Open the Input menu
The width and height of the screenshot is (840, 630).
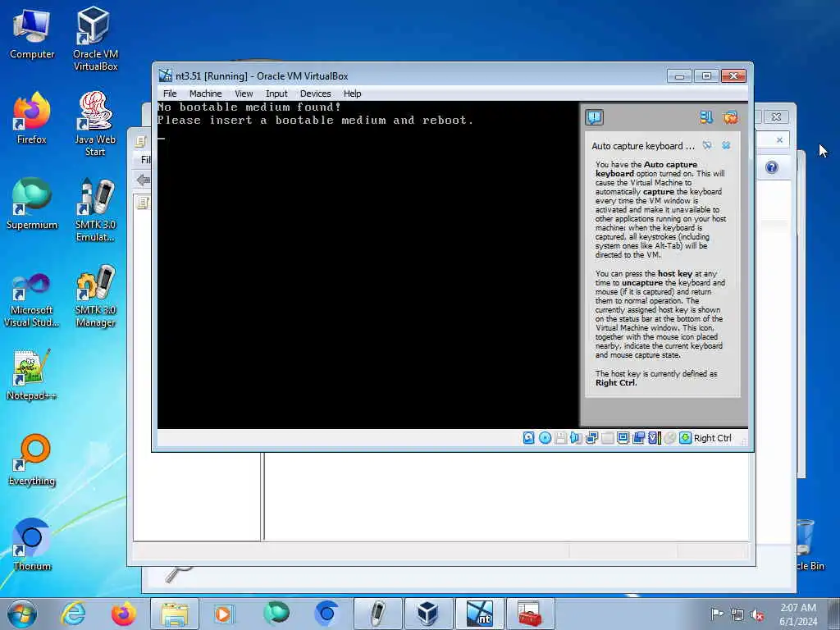point(276,94)
